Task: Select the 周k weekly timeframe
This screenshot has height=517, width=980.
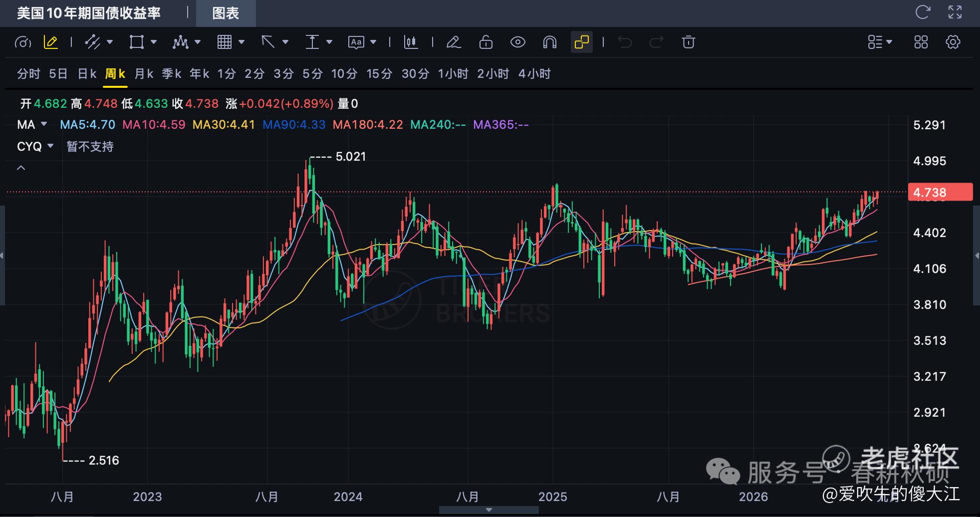Action: pyautogui.click(x=115, y=74)
